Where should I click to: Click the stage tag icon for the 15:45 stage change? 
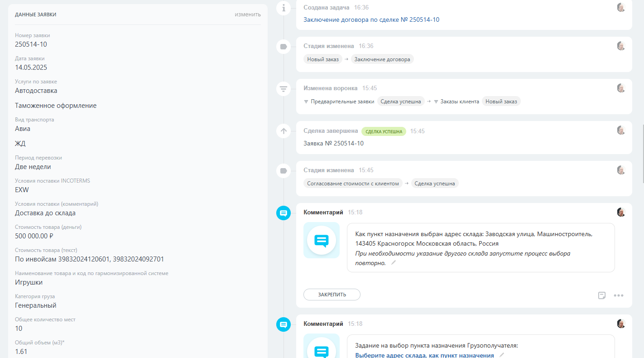click(x=284, y=170)
